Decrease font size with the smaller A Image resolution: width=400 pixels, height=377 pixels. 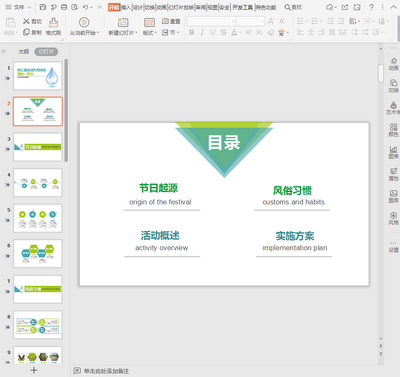[x=282, y=21]
